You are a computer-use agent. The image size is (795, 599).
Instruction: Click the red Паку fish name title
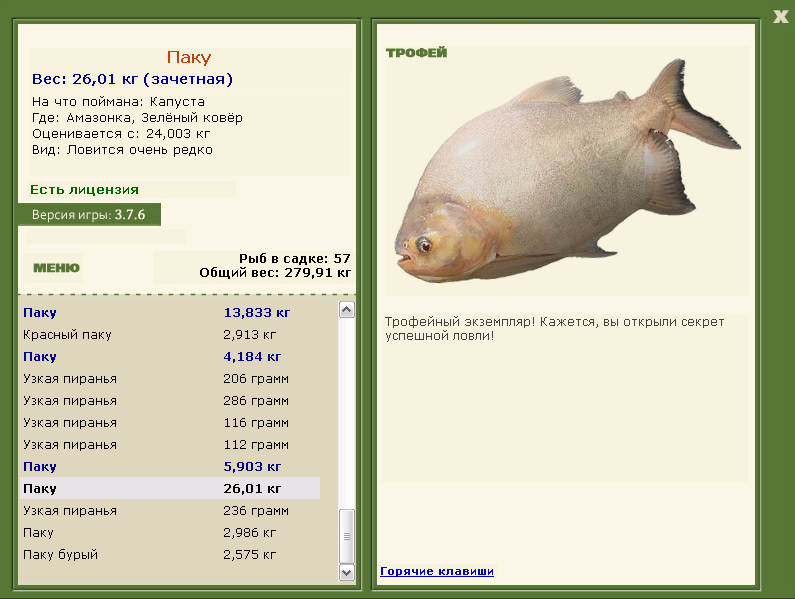[189, 57]
